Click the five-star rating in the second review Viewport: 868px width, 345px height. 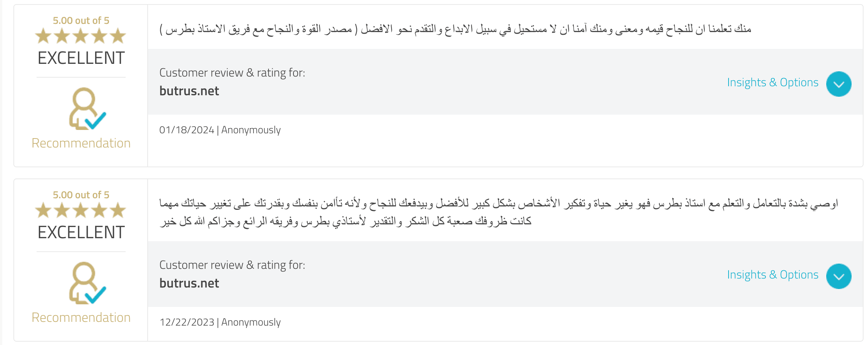pos(81,211)
